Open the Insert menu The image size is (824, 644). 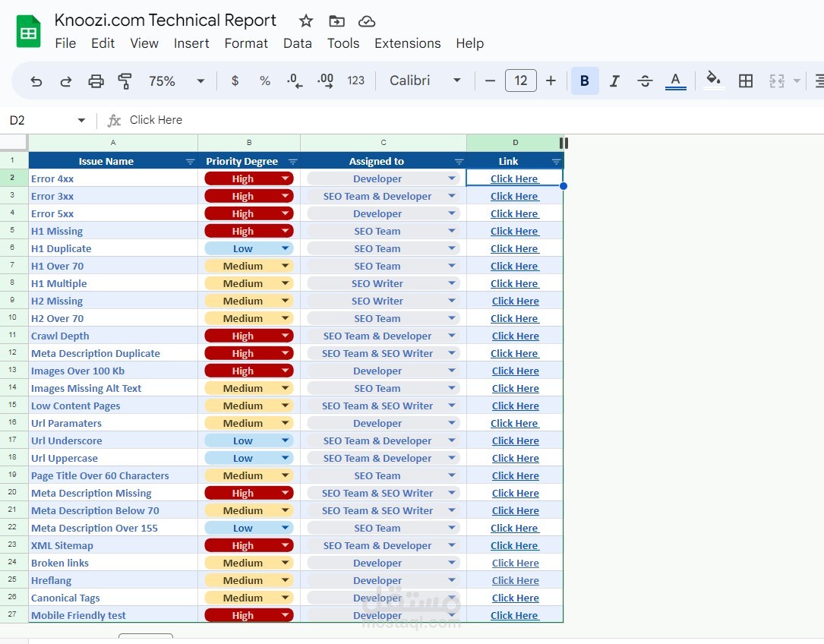[x=191, y=43]
